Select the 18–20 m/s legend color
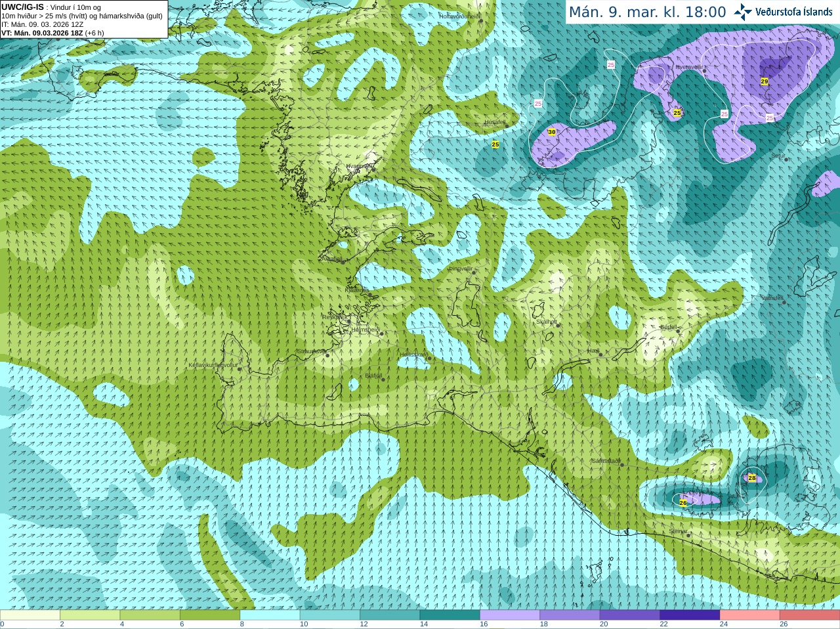840x629 pixels. pos(570,615)
